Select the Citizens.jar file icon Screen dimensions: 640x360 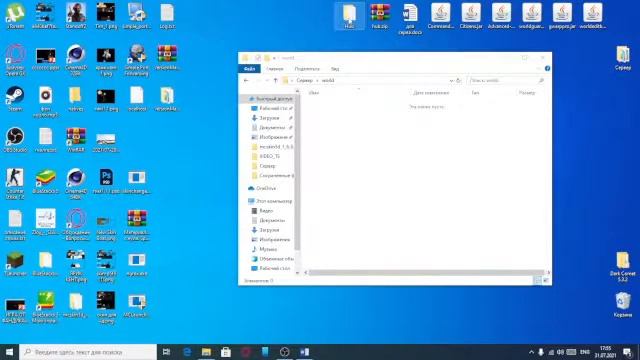471,16
